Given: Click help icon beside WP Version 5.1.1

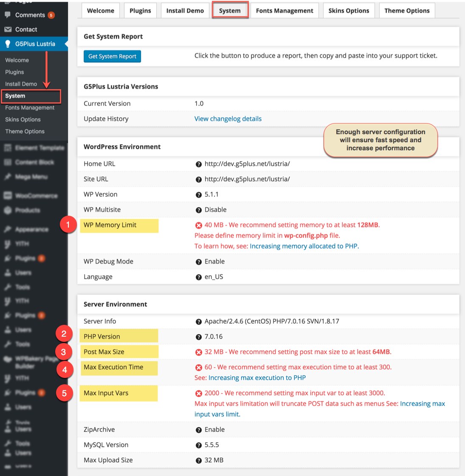Looking at the screenshot, I should 198,194.
